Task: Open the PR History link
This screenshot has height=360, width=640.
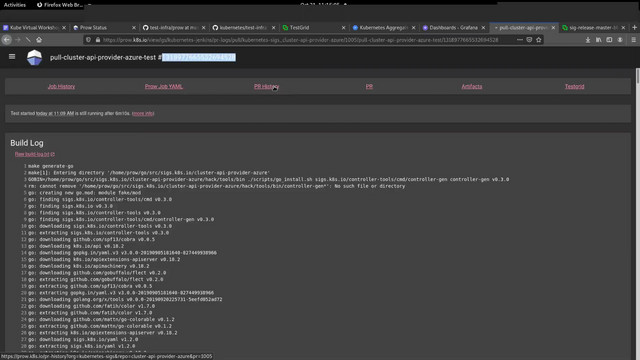Action: click(267, 87)
